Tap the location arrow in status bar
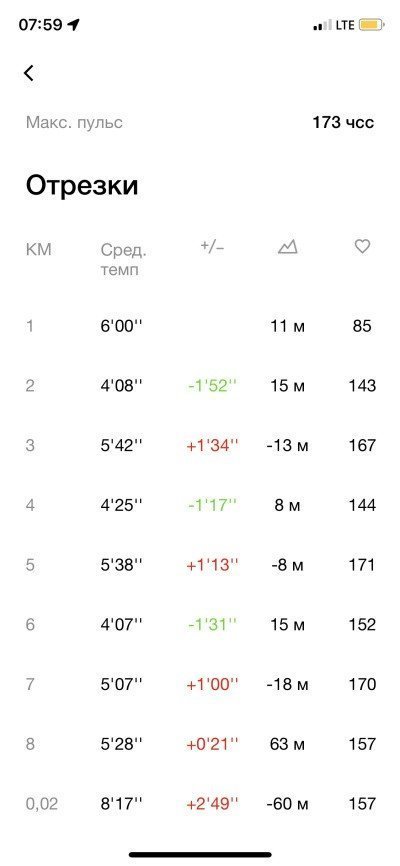Image resolution: width=400 pixels, height=866 pixels. click(x=73, y=25)
